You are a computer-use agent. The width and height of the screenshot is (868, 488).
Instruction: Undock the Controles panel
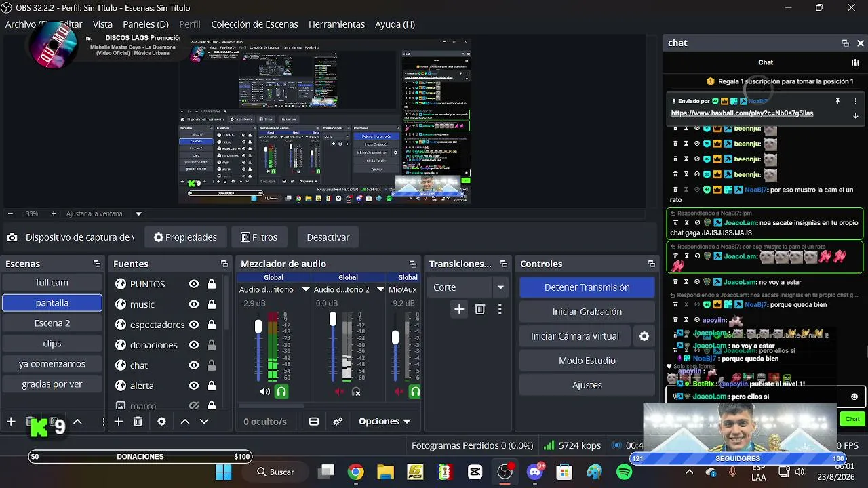coord(652,264)
